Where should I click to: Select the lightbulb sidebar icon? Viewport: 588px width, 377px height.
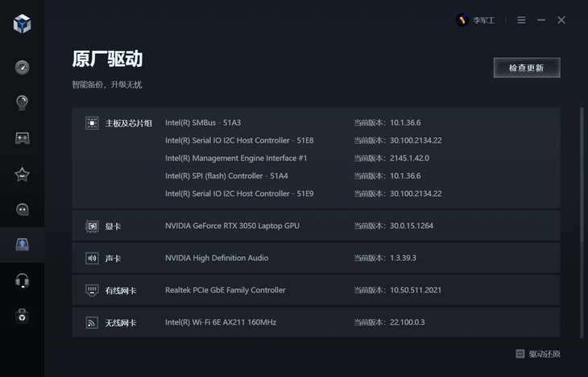point(22,102)
